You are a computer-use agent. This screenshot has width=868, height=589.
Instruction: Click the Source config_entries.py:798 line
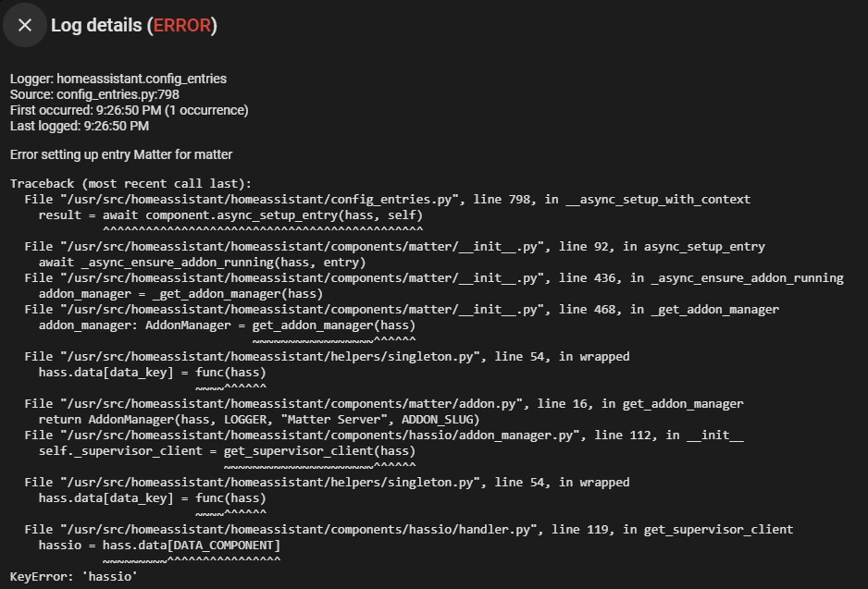94,94
